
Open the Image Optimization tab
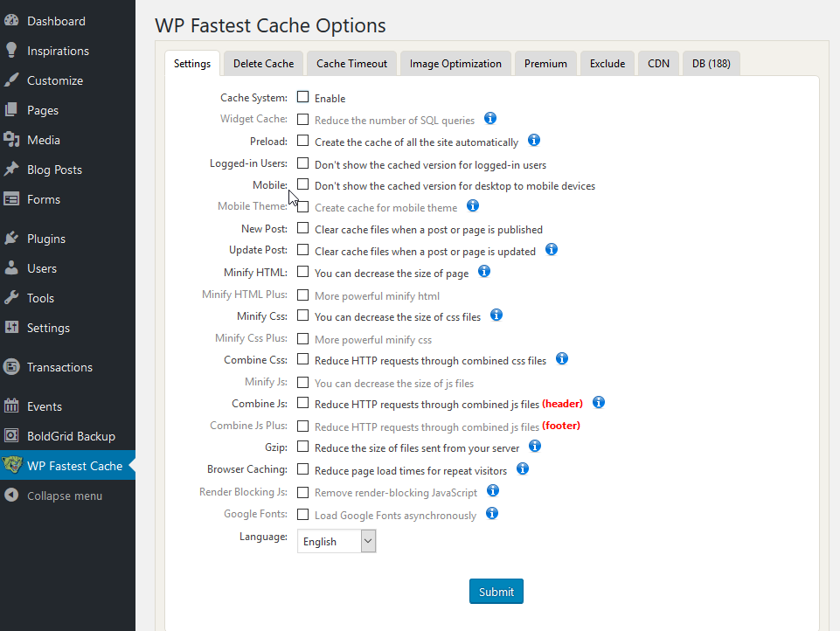click(x=455, y=63)
